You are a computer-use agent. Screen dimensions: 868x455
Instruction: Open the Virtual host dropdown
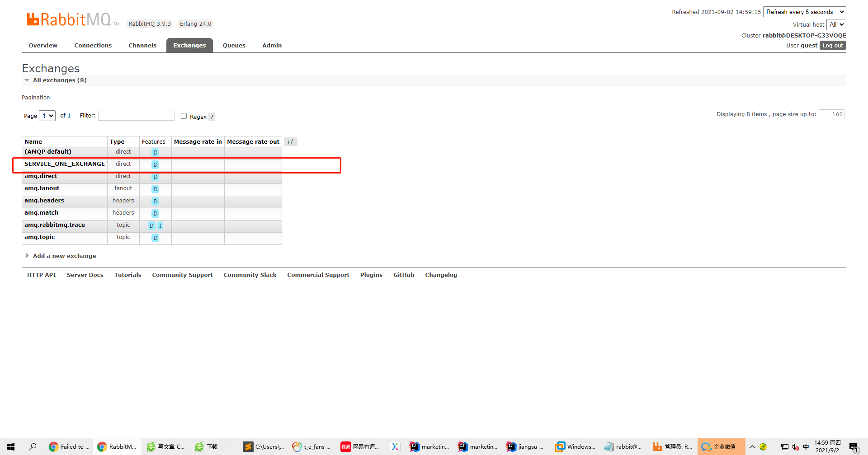coord(836,24)
